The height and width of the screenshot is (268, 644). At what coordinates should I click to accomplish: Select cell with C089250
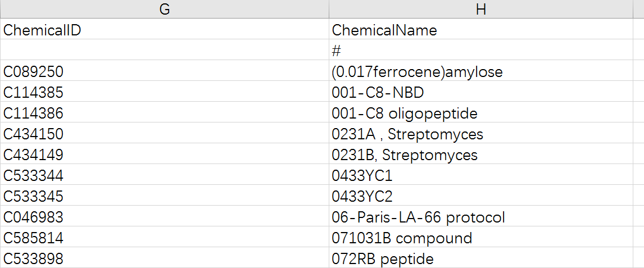tap(164, 71)
